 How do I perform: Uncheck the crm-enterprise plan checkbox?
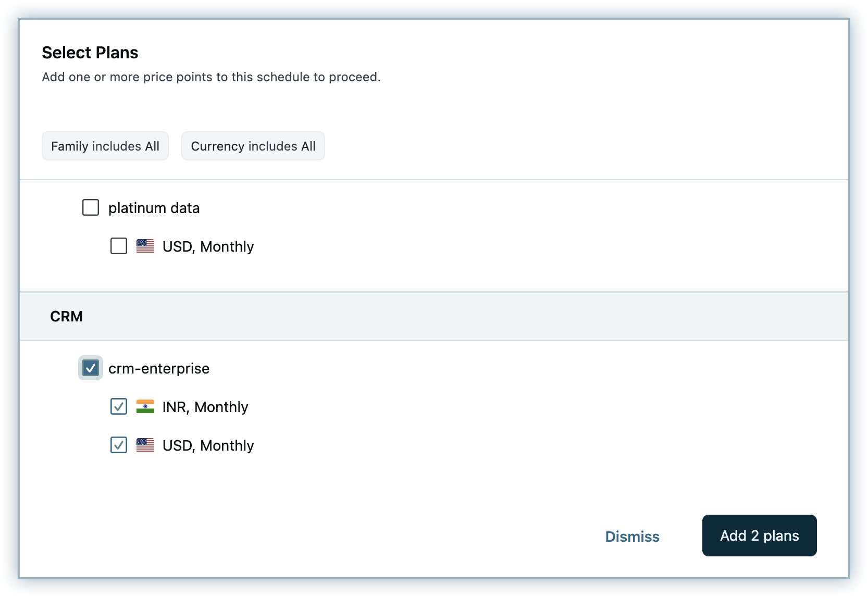pyautogui.click(x=91, y=368)
